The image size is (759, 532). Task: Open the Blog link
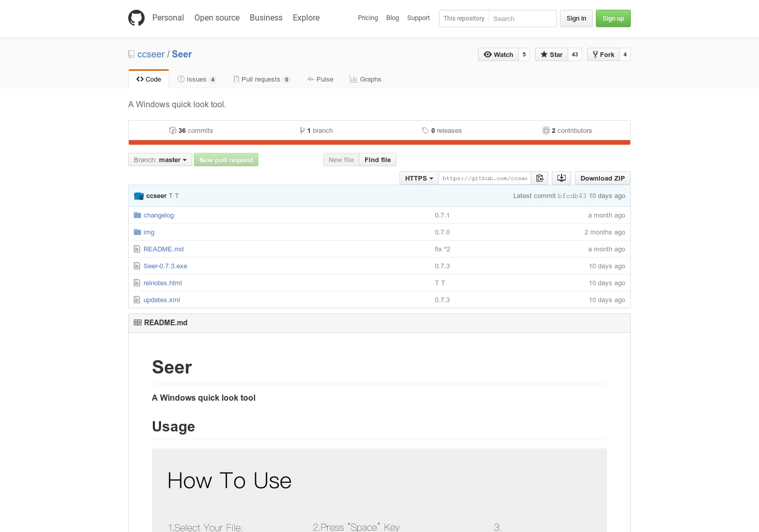click(392, 18)
